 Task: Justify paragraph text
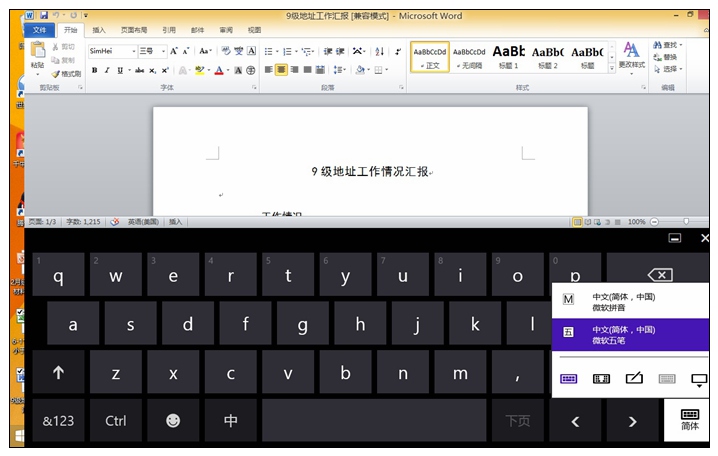307,70
